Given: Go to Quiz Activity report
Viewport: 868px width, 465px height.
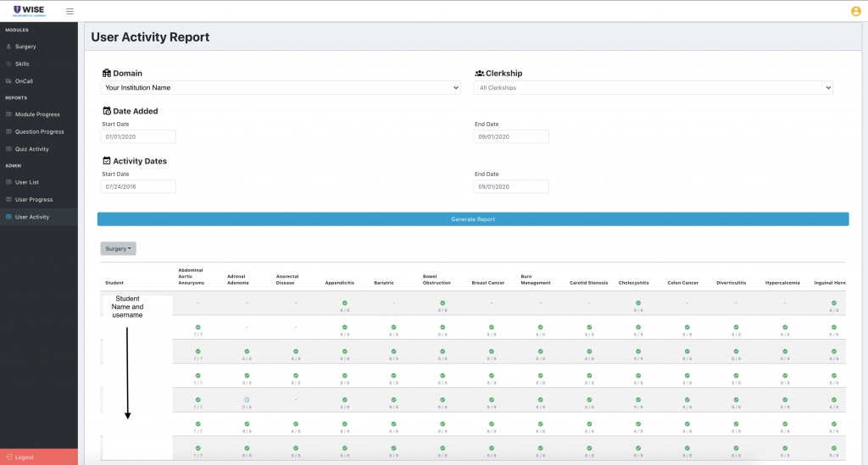Looking at the screenshot, I should 32,149.
